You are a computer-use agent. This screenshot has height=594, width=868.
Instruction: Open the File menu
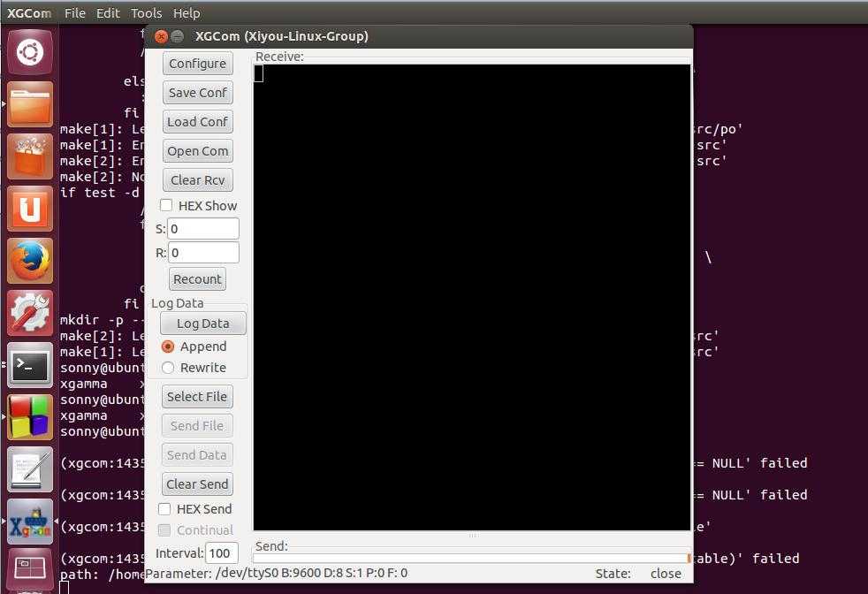click(75, 12)
